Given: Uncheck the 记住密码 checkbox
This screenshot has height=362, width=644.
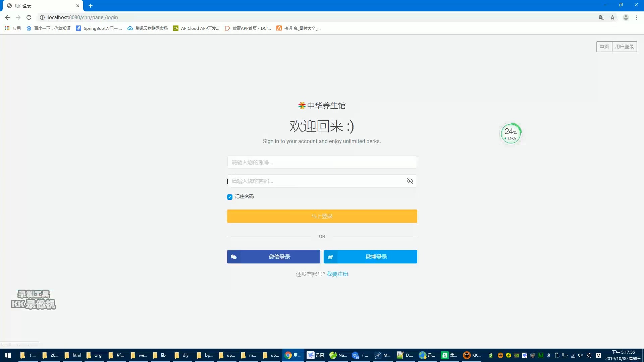Looking at the screenshot, I should click(x=230, y=197).
